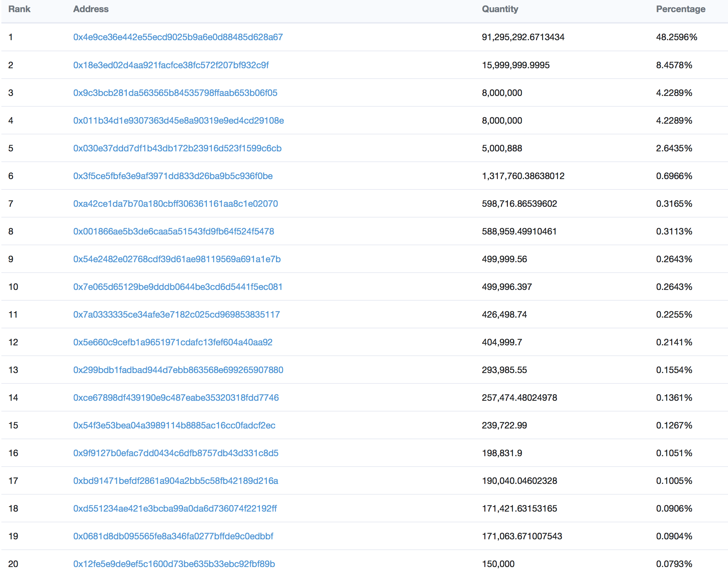Screen dimensions: 728x575
Task: Follow address link starting 0xbd91471befdf
Action: point(175,481)
